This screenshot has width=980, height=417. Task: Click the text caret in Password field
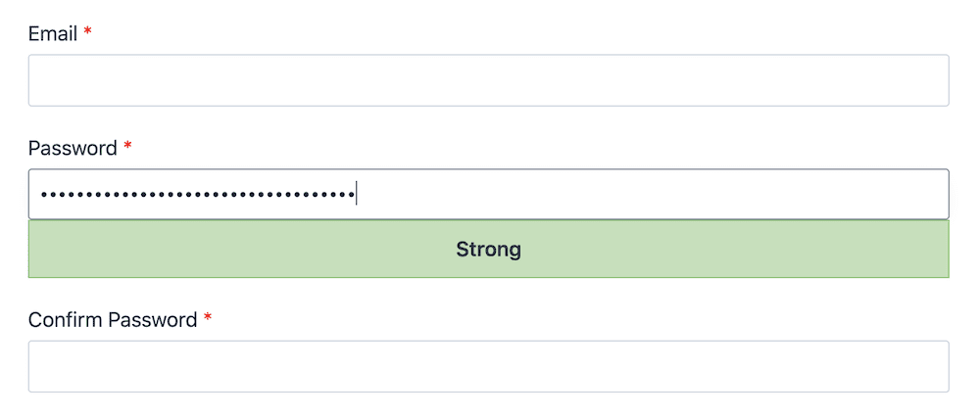tap(356, 194)
